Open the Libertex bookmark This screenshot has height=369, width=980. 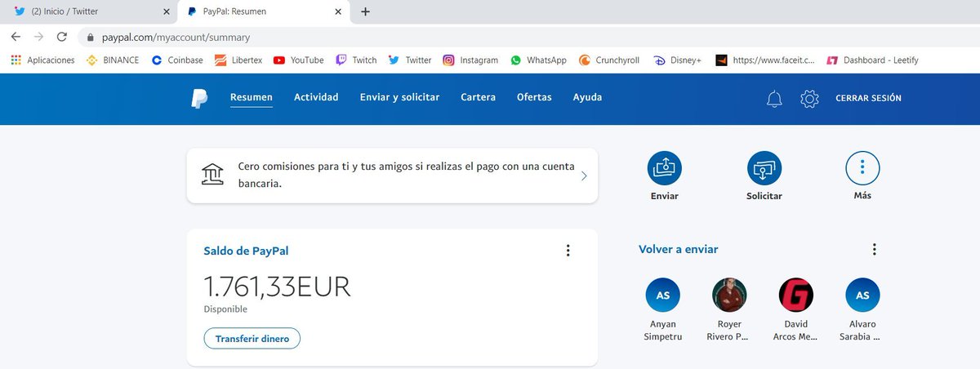[238, 60]
